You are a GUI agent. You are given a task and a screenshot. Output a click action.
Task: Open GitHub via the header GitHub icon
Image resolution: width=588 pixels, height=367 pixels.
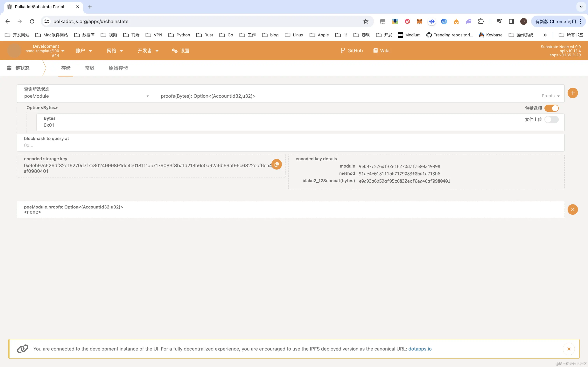pos(352,50)
